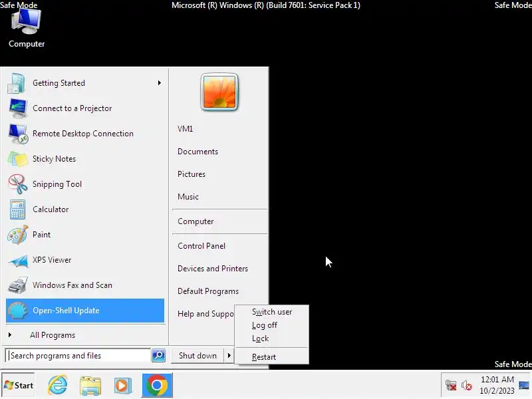Expand the Getting Started submenu arrow

160,83
